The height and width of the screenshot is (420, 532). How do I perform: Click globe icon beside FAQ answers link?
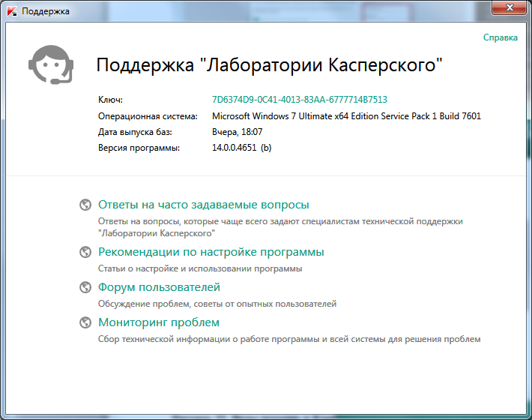[x=85, y=205]
